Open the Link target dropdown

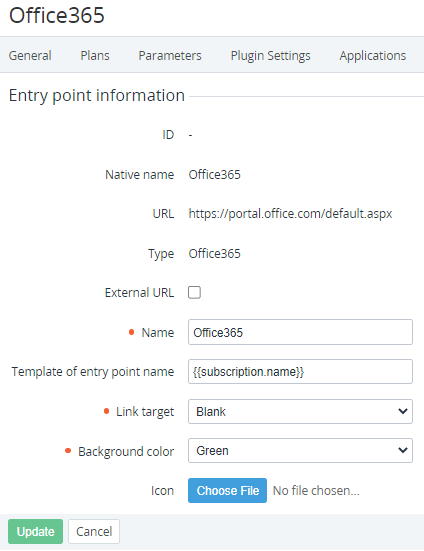(300, 411)
